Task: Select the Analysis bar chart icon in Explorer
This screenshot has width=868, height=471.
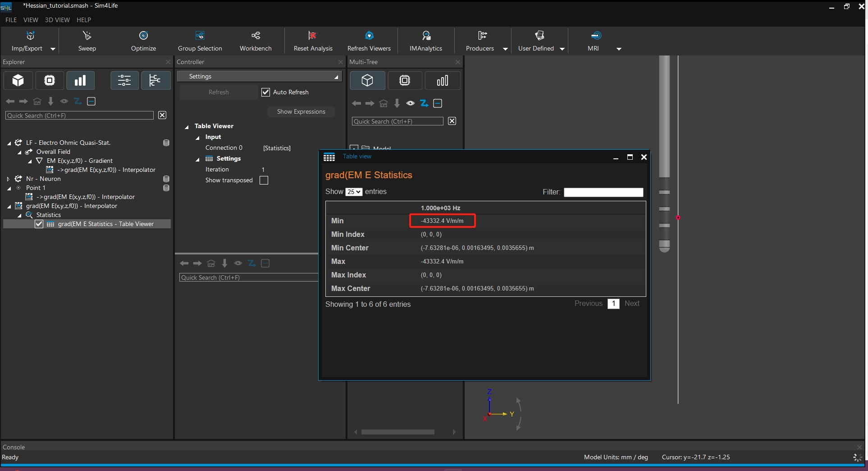Action: tap(80, 81)
